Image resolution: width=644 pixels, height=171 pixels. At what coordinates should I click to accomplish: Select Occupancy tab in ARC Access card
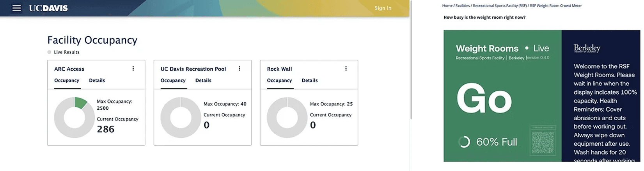coord(67,80)
